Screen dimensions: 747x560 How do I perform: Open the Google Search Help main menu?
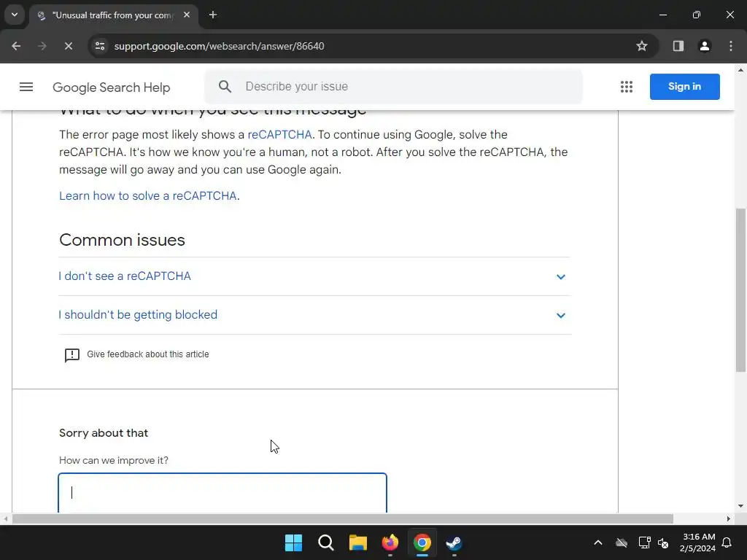pos(26,87)
